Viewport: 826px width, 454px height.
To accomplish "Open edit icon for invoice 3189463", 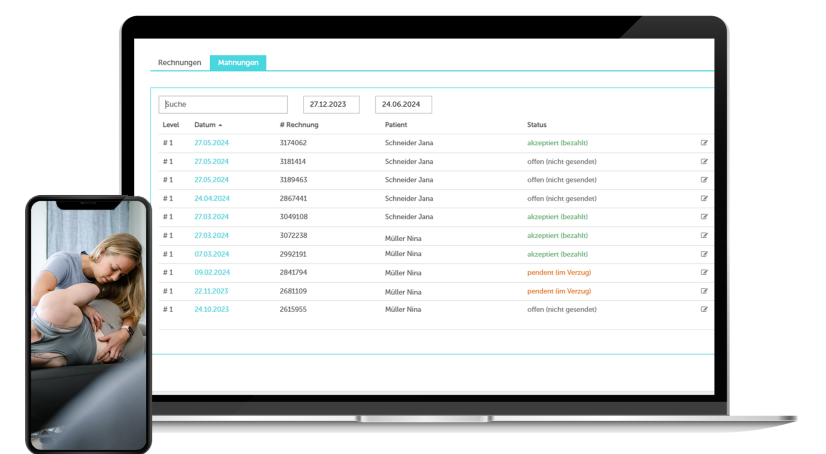I will point(704,180).
